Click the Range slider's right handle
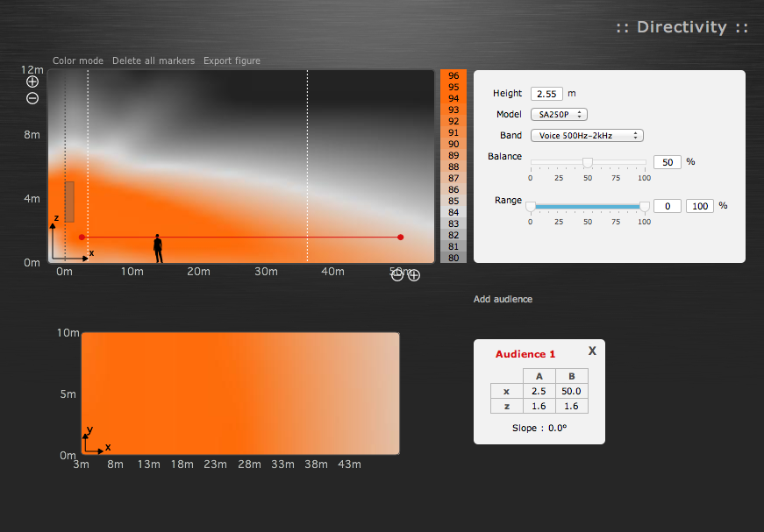Image resolution: width=764 pixels, height=532 pixels. coord(645,206)
